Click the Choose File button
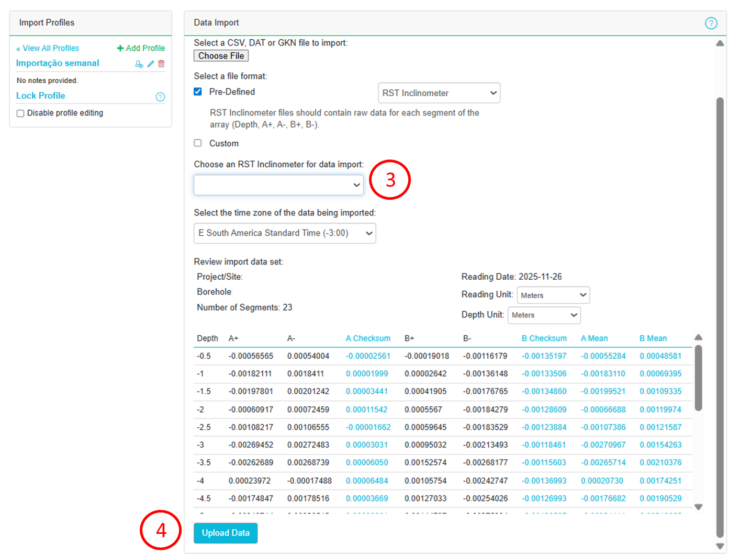 (221, 56)
